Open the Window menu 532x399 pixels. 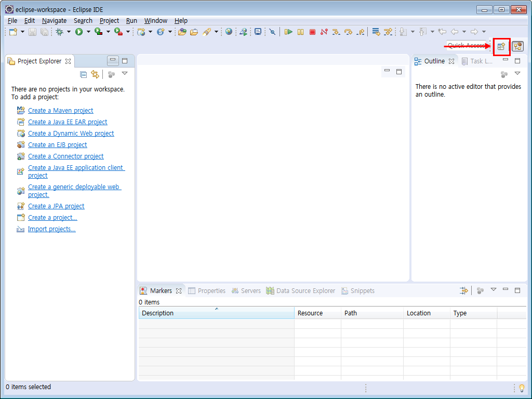pyautogui.click(x=156, y=21)
